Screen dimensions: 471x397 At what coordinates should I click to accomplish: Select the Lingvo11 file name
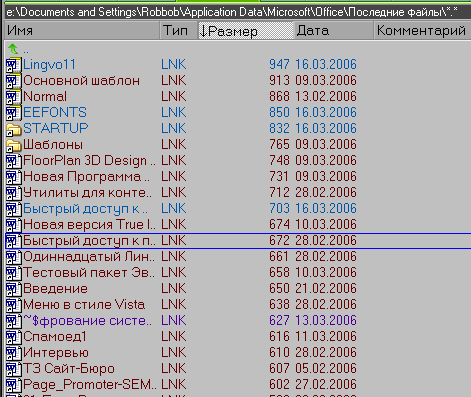coord(49,65)
